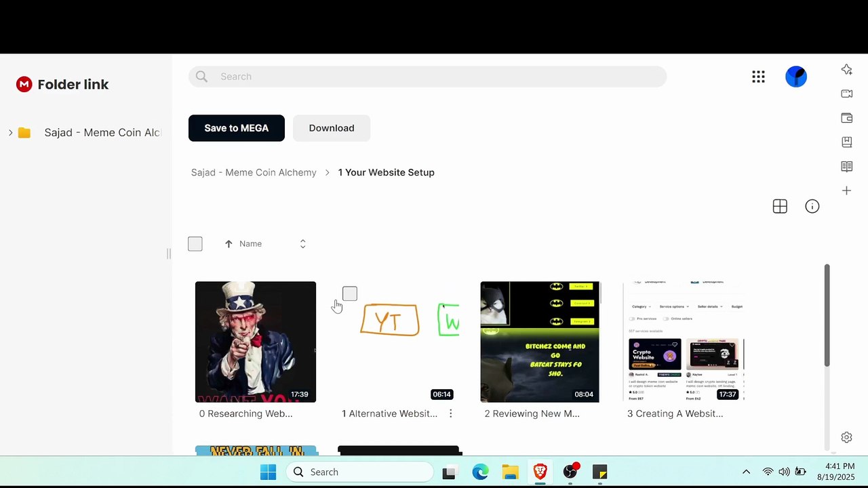The width and height of the screenshot is (868, 488).
Task: Go to Sajad - Meme Coin Alchemy breadcrumb
Action: [254, 172]
